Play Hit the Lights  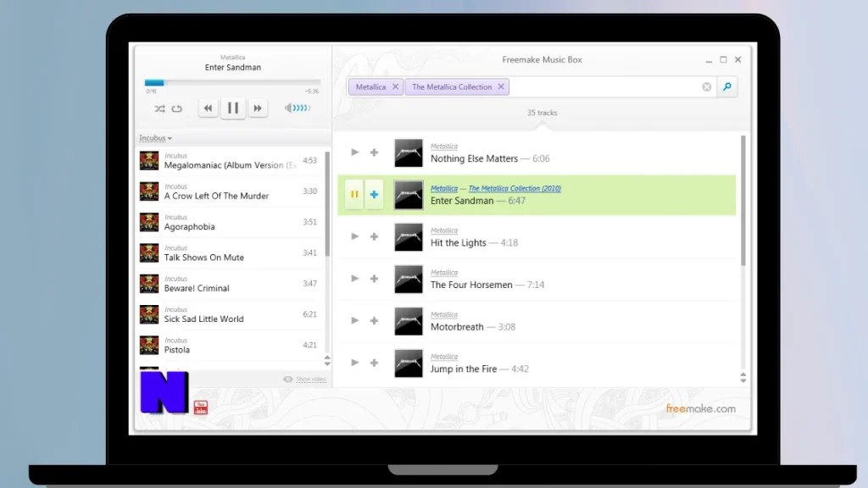tap(355, 236)
